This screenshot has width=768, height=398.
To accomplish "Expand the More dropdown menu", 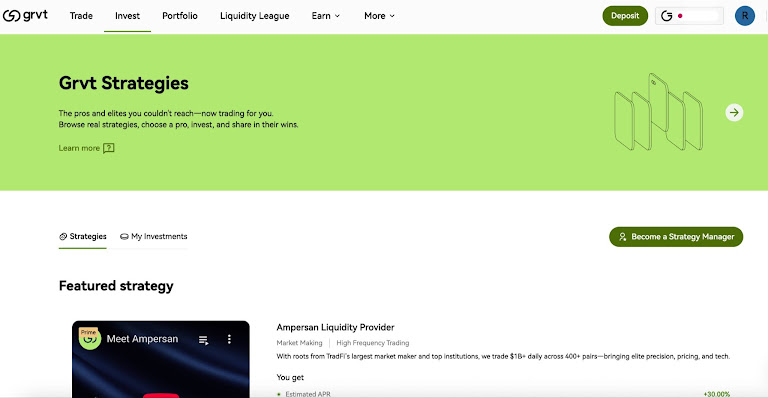I will (x=379, y=16).
